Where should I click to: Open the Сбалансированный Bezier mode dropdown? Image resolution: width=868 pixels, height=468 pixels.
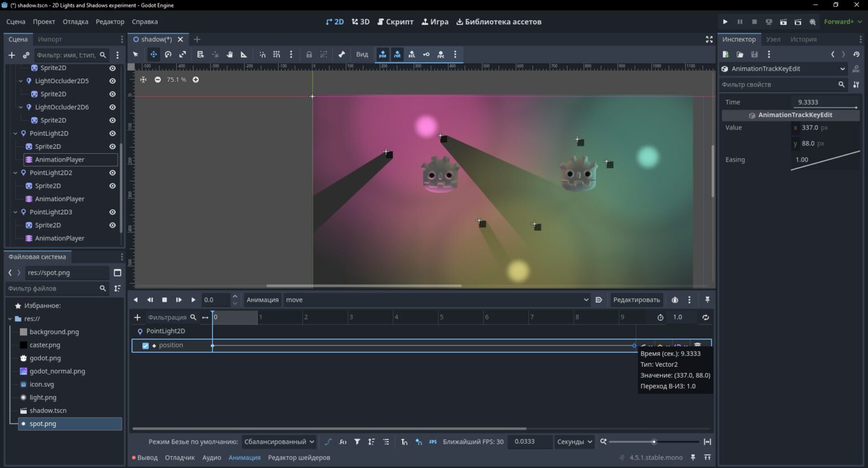[x=279, y=441]
